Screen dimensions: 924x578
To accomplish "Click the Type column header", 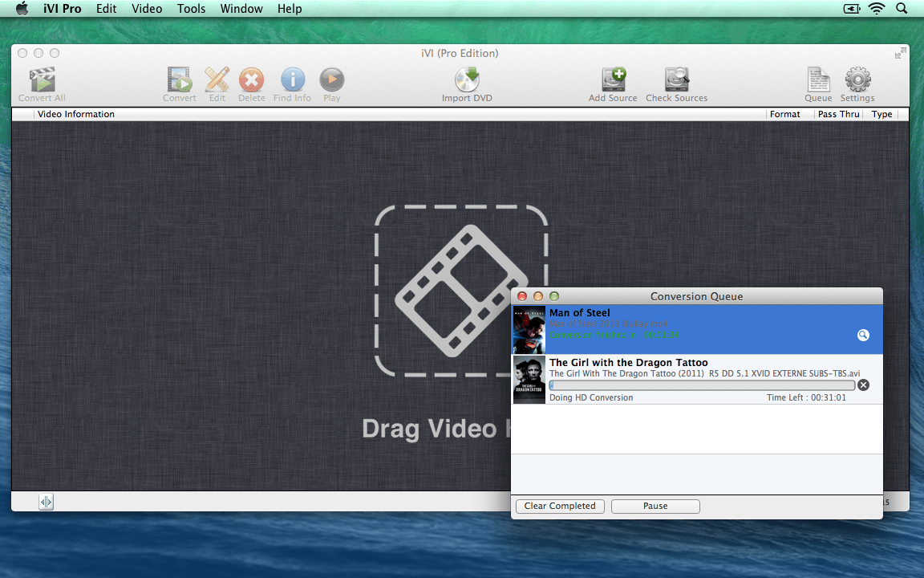I will click(x=881, y=115).
